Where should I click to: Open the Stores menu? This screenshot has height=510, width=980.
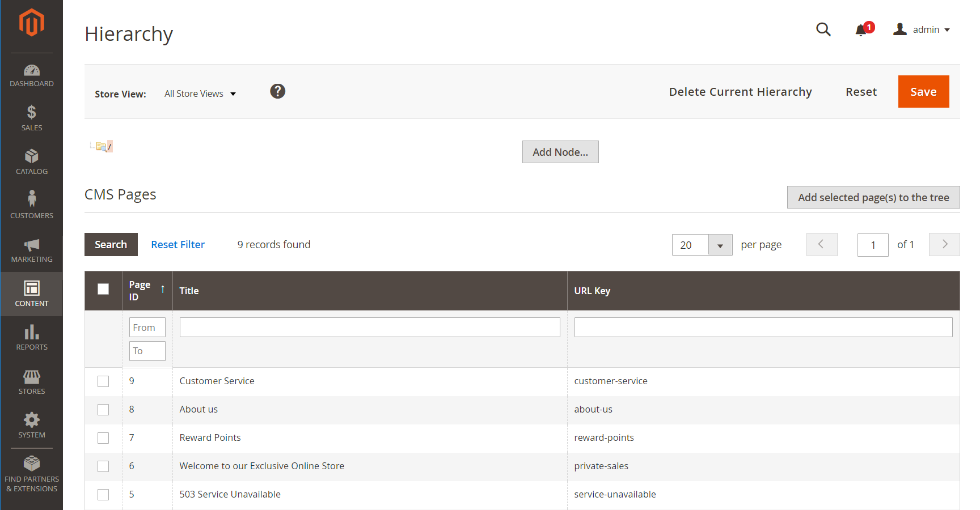pyautogui.click(x=32, y=381)
